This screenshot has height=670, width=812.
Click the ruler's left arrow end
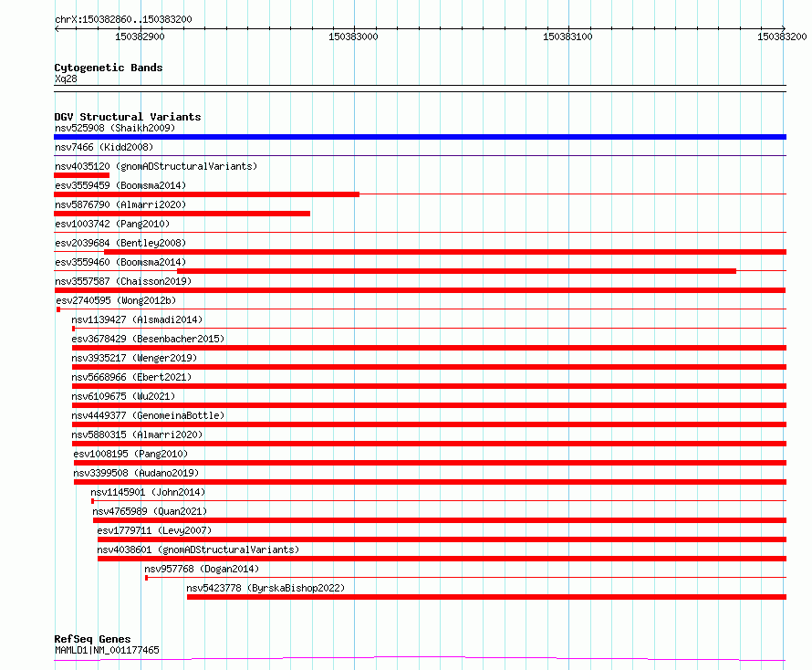[57, 28]
